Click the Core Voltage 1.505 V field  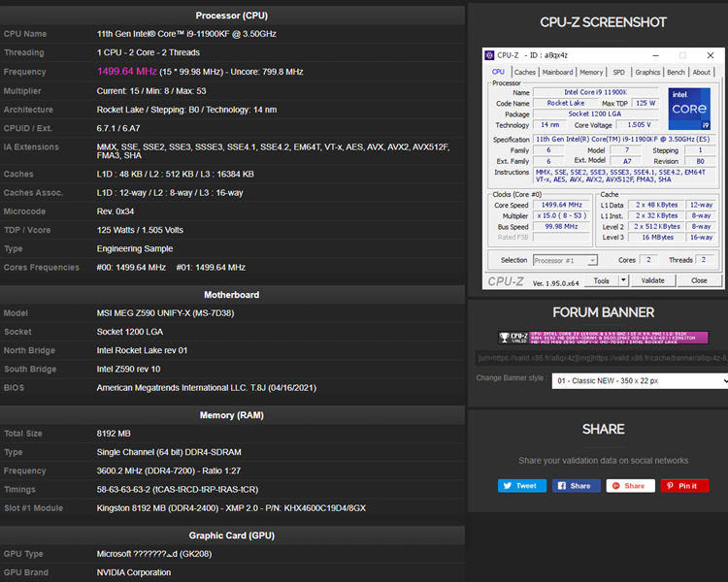[x=639, y=125]
